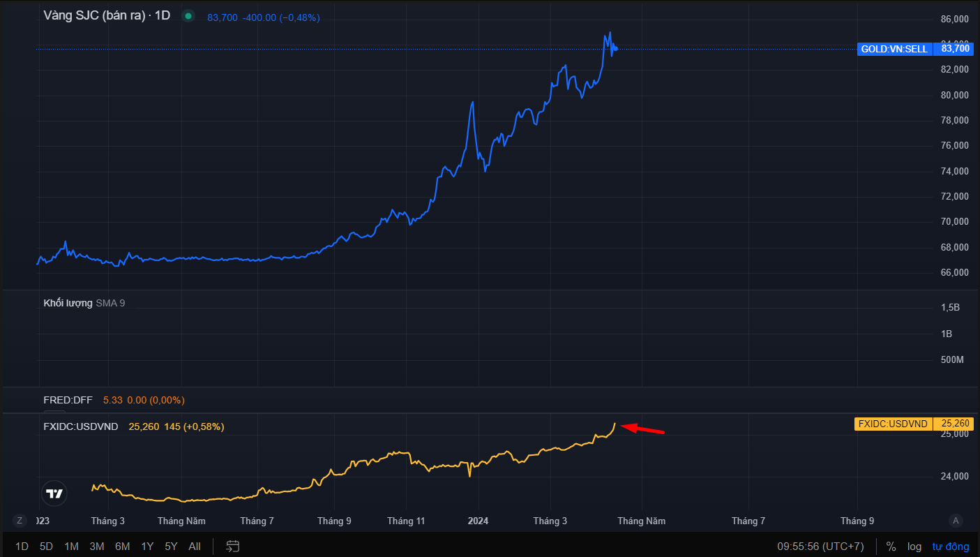980x557 pixels.
Task: Click the 145 (+0,58%) USDVND change text
Action: pyautogui.click(x=194, y=426)
